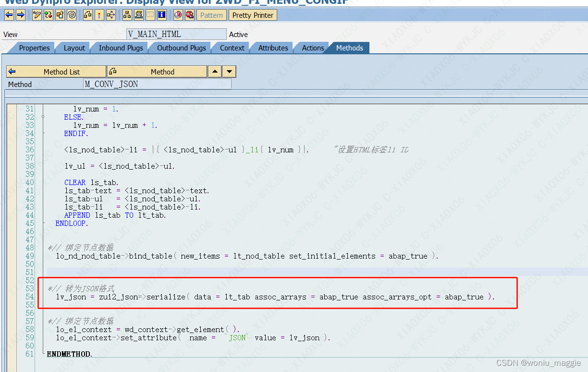Viewport: 588px width, 372px height.
Task: Return to the Method List
Action: tap(56, 72)
